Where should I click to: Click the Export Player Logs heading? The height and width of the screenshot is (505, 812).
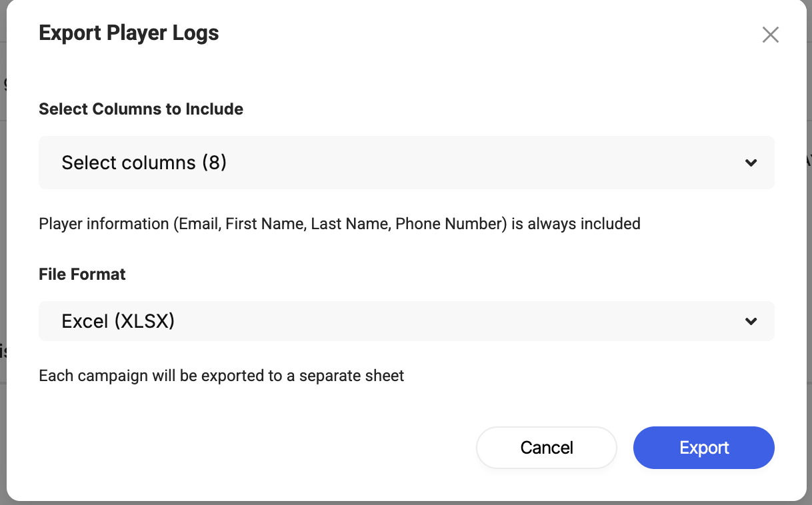[129, 33]
